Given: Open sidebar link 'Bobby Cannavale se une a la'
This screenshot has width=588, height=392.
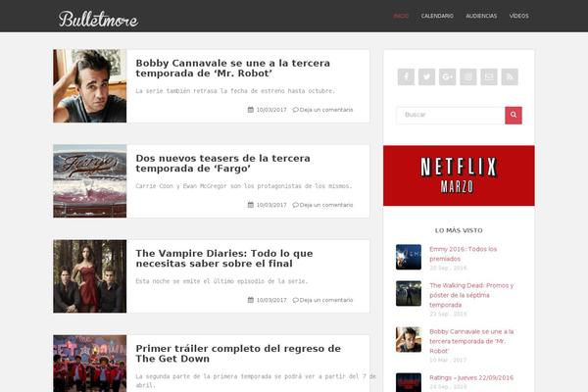Looking at the screenshot, I should (x=471, y=341).
